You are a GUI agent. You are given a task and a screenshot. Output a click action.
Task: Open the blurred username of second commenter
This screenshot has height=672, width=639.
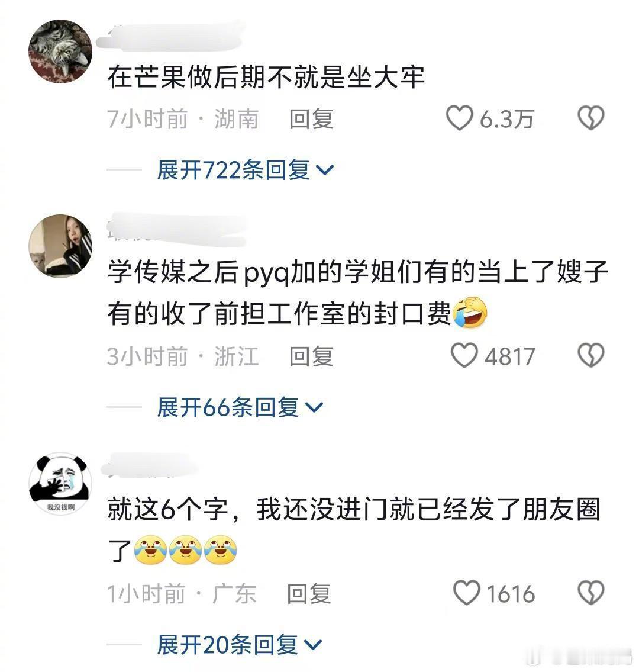[177, 230]
